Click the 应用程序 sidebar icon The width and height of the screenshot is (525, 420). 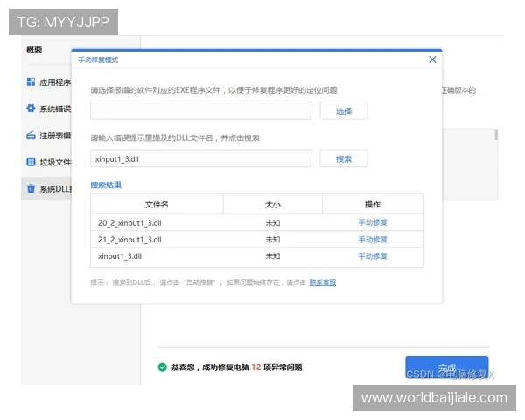click(x=31, y=81)
